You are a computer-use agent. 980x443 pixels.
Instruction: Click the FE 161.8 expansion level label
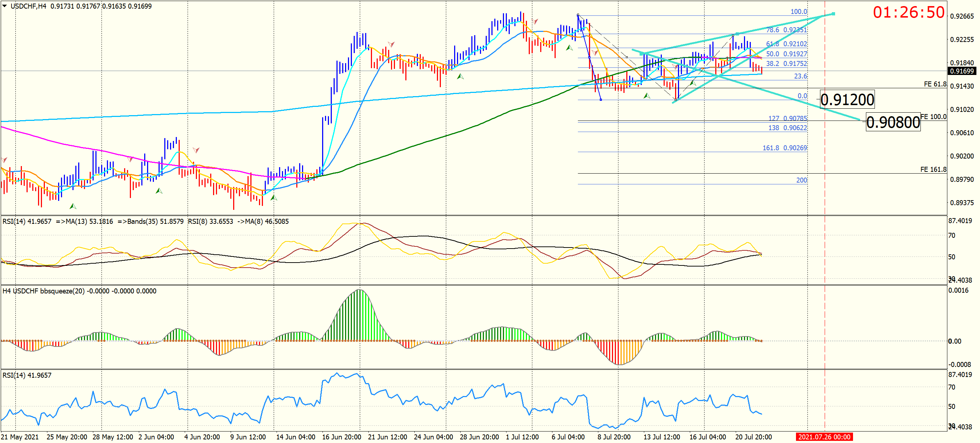coord(933,169)
